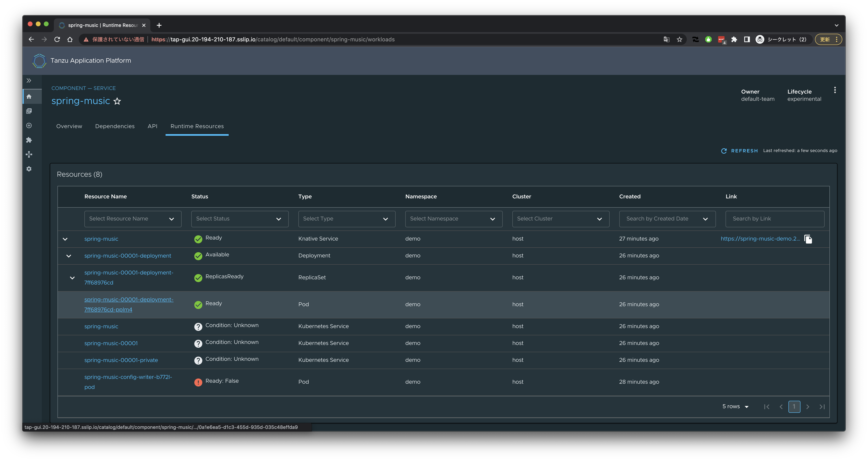Open the tab list chevron at top right
The image size is (868, 461).
(x=836, y=25)
